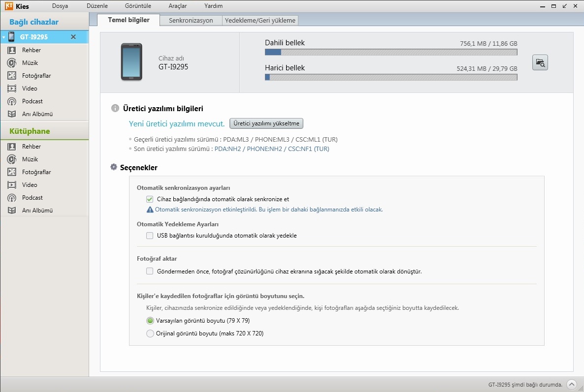
Task: Click the Kies logo icon
Action: tap(9, 6)
